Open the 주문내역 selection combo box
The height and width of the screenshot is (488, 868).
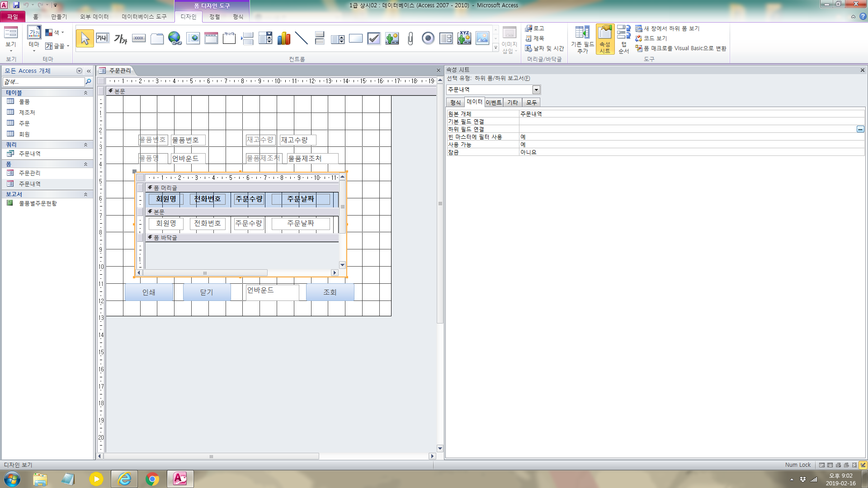(536, 89)
